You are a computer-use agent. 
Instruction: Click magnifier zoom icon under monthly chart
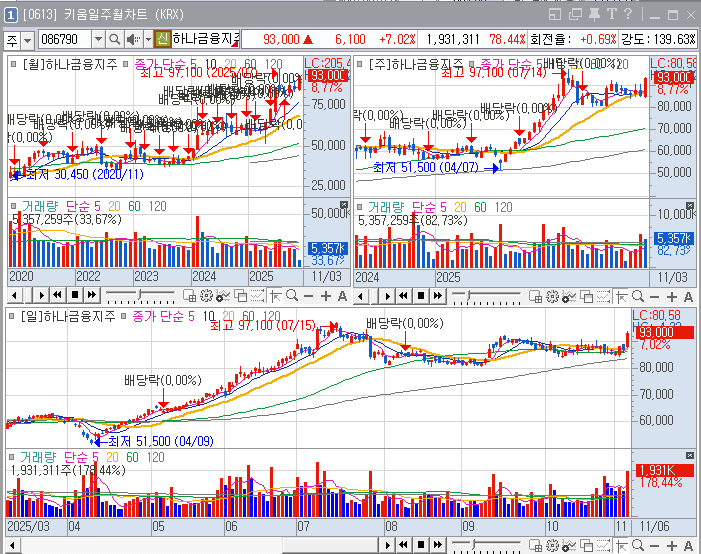(x=292, y=296)
